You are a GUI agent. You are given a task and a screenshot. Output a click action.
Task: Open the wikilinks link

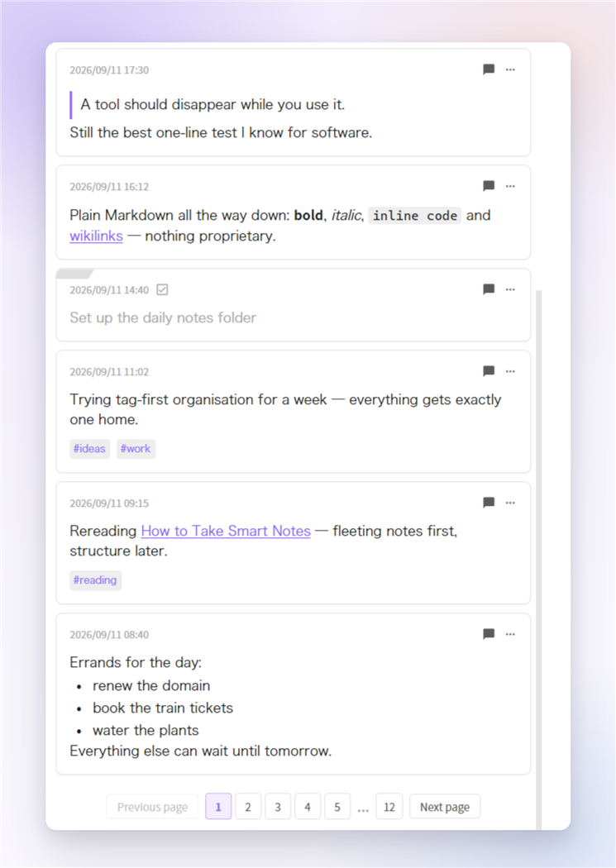tap(96, 236)
